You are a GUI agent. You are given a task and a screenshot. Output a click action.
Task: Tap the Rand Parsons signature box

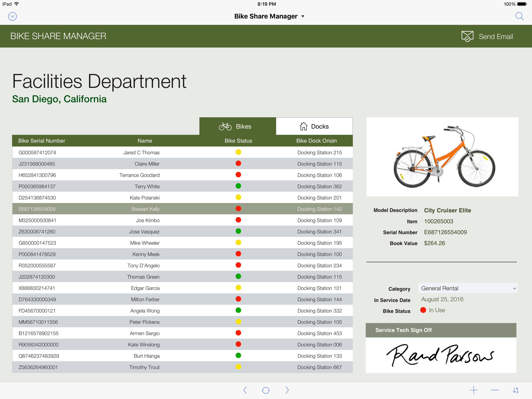pos(441,355)
